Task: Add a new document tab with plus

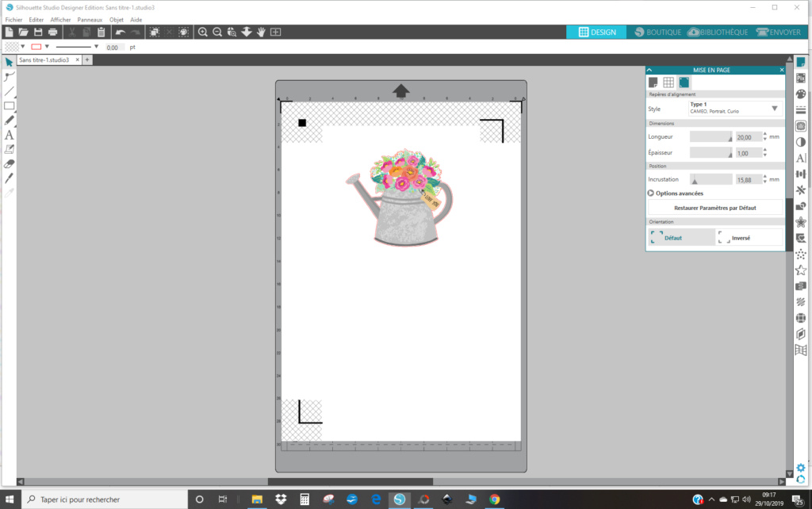Action: 87,60
